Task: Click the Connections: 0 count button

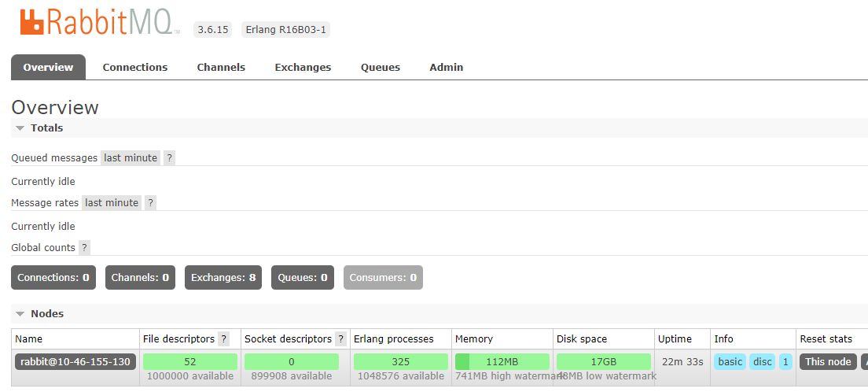Action: click(x=53, y=277)
